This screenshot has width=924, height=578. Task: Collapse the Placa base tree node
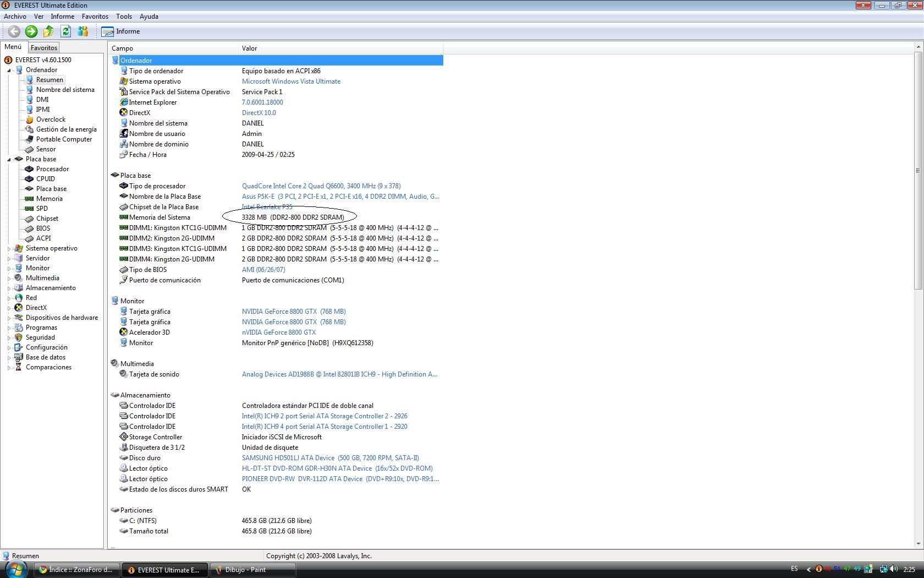coord(9,159)
